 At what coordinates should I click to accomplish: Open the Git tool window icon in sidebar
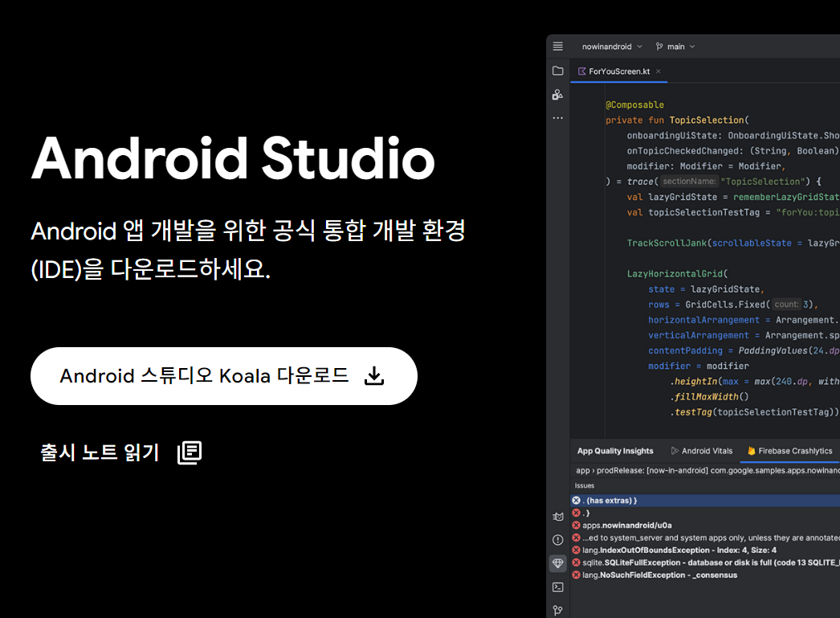click(557, 611)
